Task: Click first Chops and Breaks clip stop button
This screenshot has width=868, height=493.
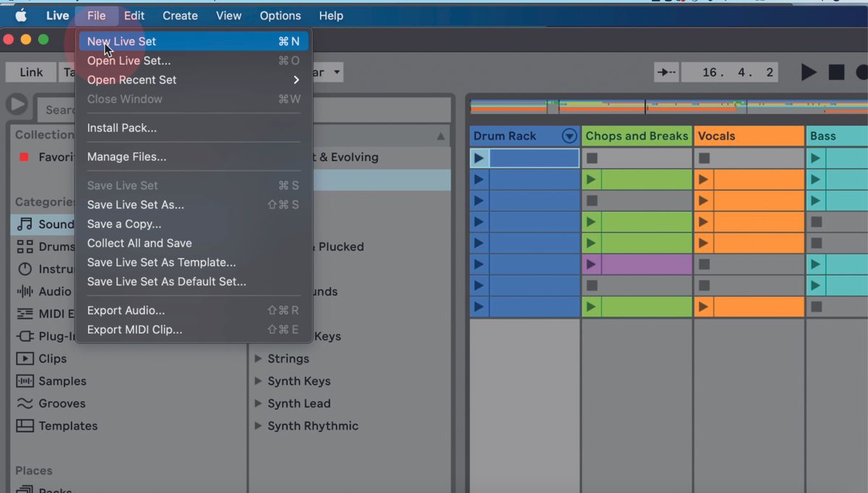Action: [x=592, y=158]
